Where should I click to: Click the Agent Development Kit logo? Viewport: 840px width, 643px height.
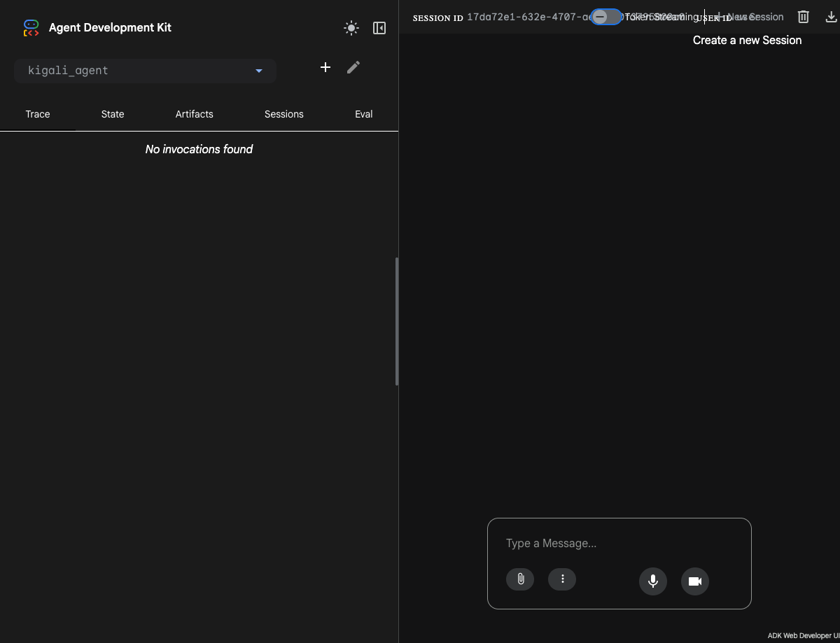(x=31, y=28)
